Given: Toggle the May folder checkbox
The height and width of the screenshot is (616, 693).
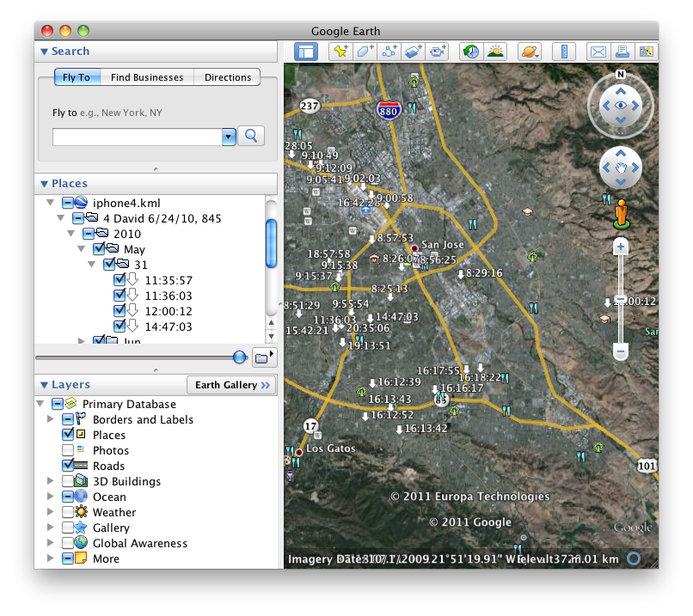Looking at the screenshot, I should point(99,249).
